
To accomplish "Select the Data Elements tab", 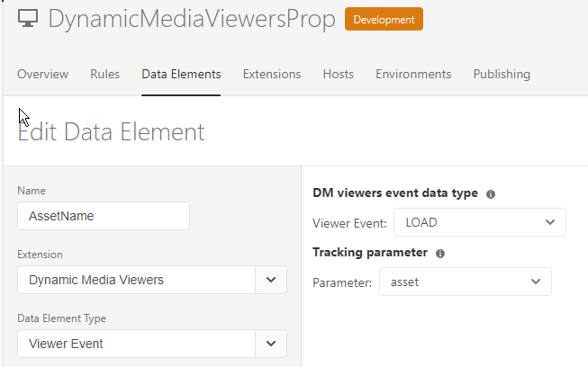I will tap(181, 74).
